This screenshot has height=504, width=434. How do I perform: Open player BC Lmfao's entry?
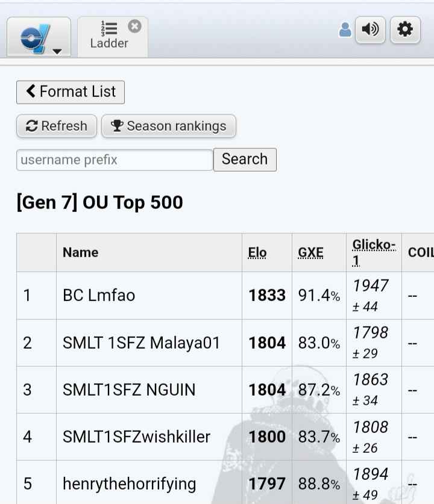(x=99, y=296)
